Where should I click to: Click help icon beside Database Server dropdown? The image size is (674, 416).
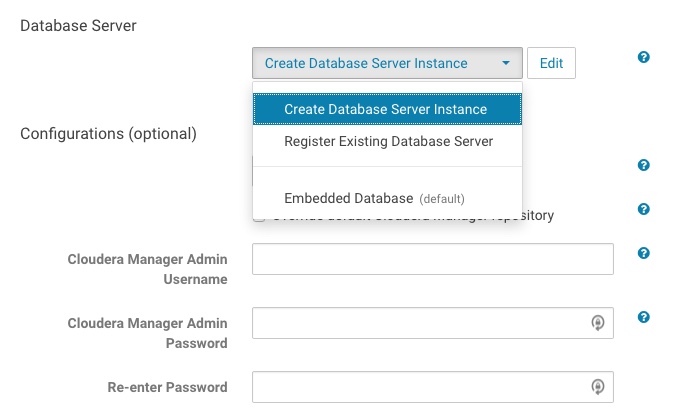click(x=644, y=58)
